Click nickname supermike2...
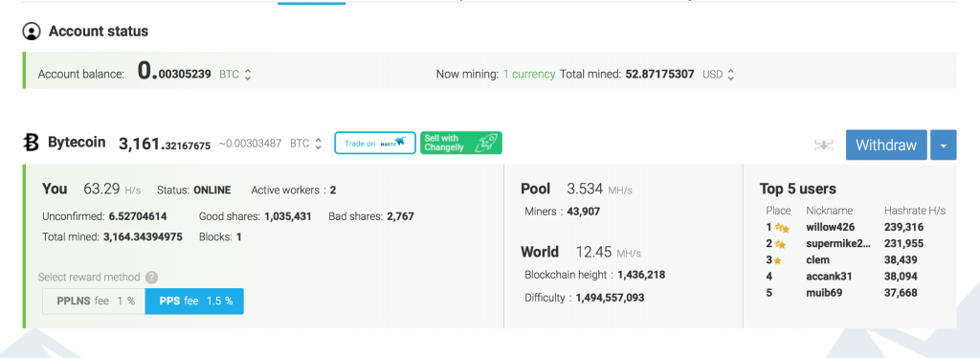This screenshot has width=980, height=358. coord(838,244)
